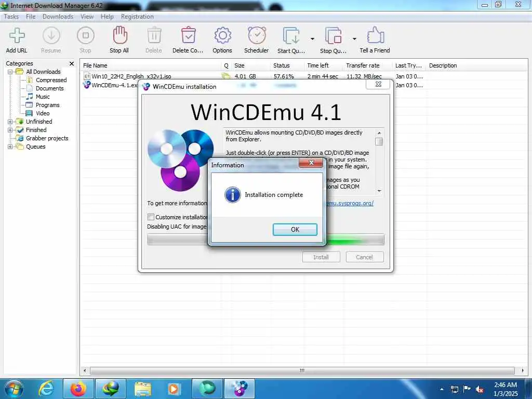Show hidden tray icons arrow
Image resolution: width=532 pixels, height=399 pixels.
pyautogui.click(x=442, y=390)
